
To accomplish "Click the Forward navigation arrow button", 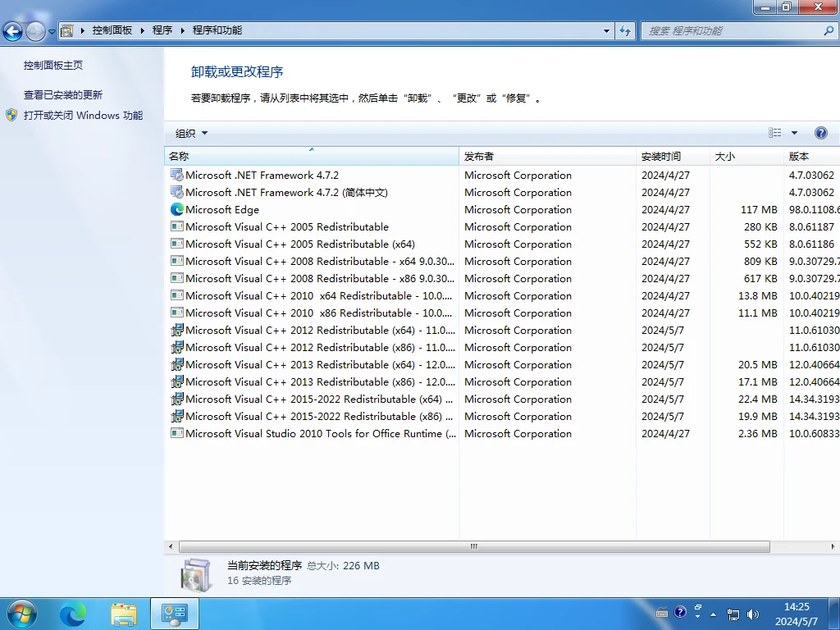I will click(35, 31).
